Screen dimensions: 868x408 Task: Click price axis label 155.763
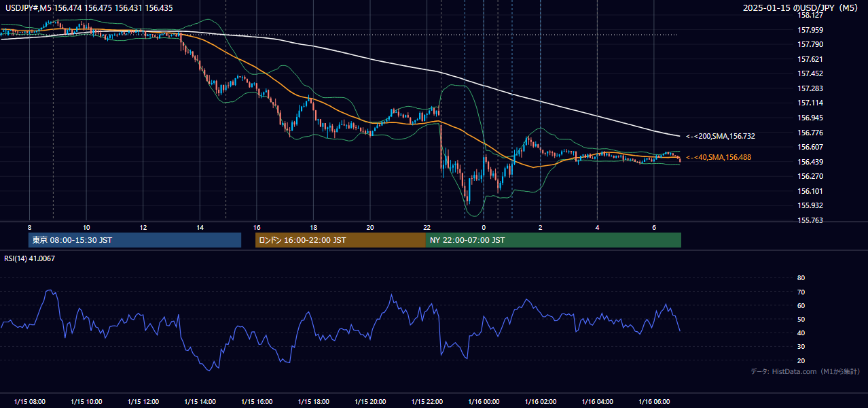[810, 220]
